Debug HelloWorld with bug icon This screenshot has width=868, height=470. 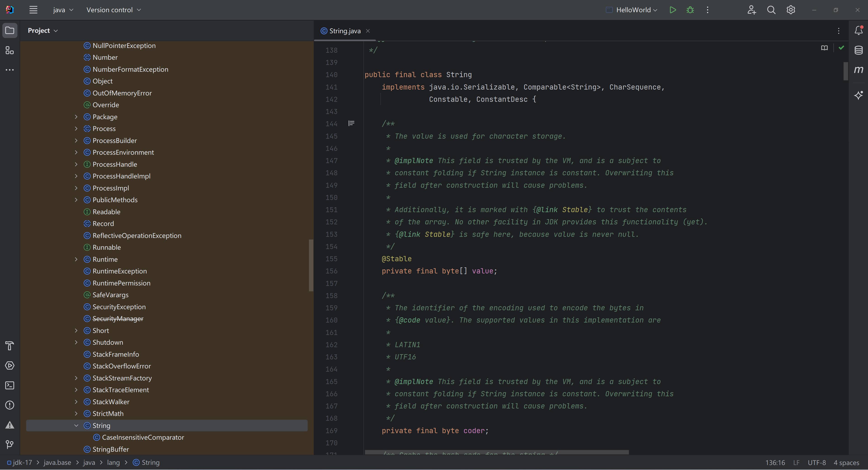tap(690, 10)
